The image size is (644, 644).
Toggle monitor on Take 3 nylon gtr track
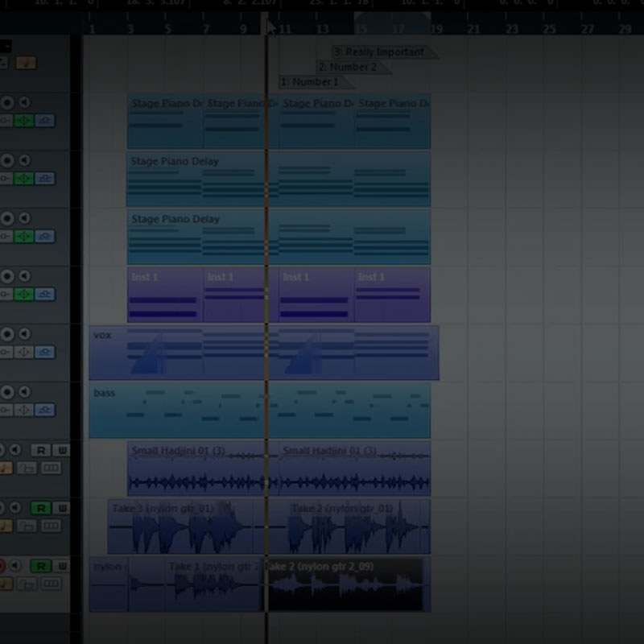(15, 508)
